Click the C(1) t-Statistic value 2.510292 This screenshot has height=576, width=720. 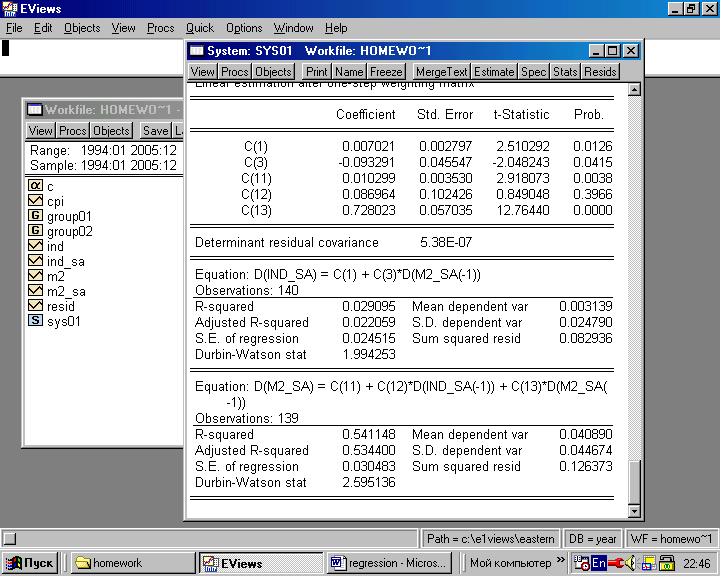point(523,146)
